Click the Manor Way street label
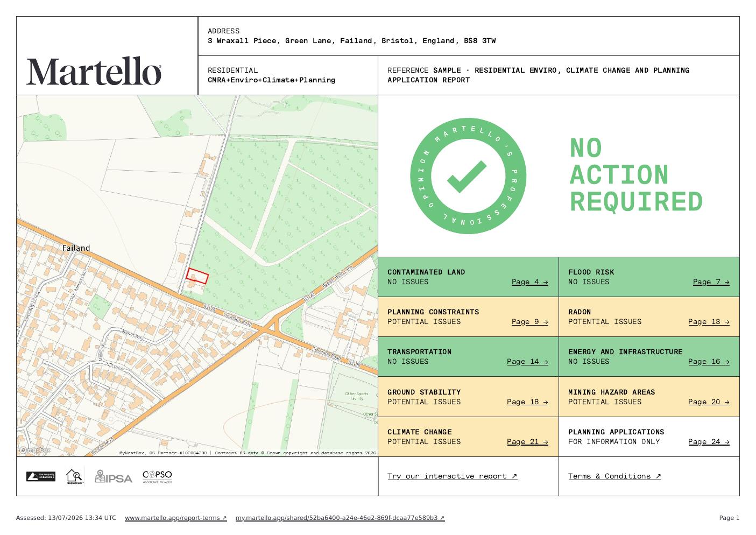 (132, 334)
